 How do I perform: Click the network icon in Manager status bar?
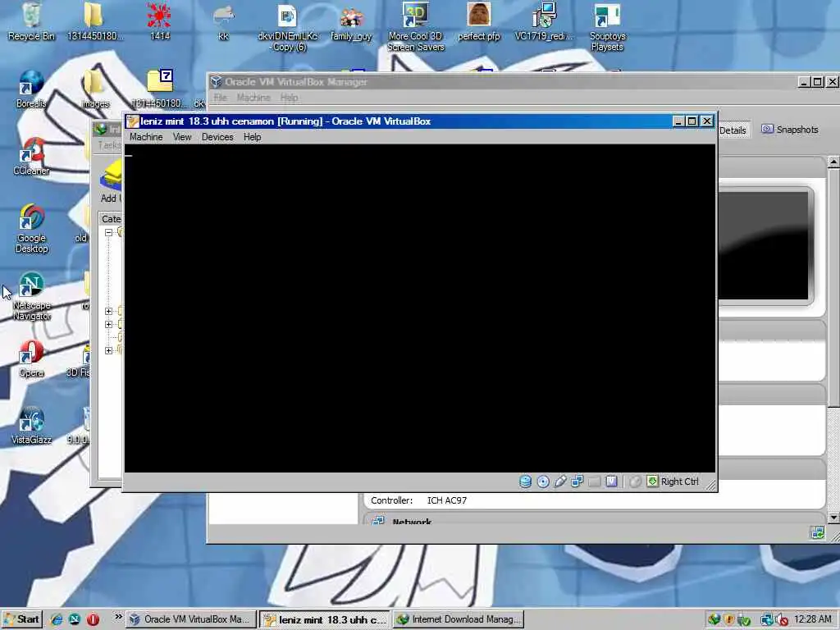pos(817,533)
